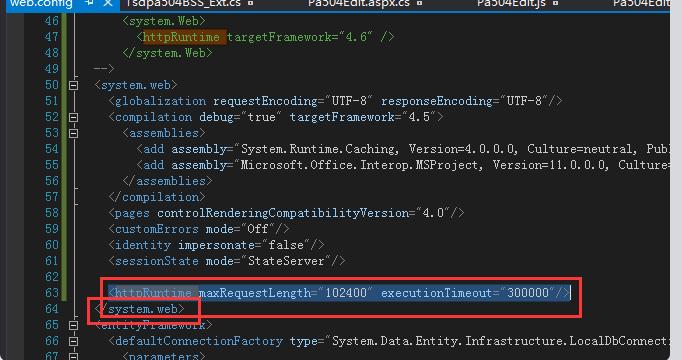
Task: Click the square marker on the Pa504Edit.aspx.cs tab
Action: 419,3
